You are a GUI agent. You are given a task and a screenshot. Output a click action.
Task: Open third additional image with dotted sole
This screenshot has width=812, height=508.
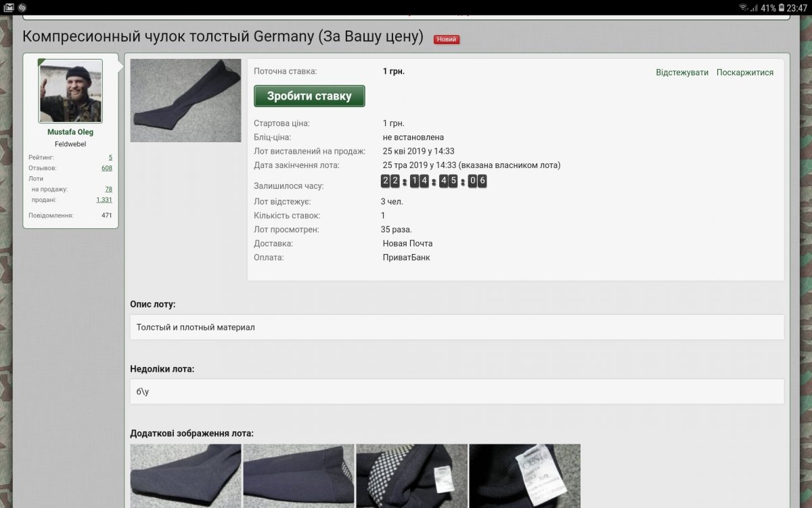tap(411, 476)
